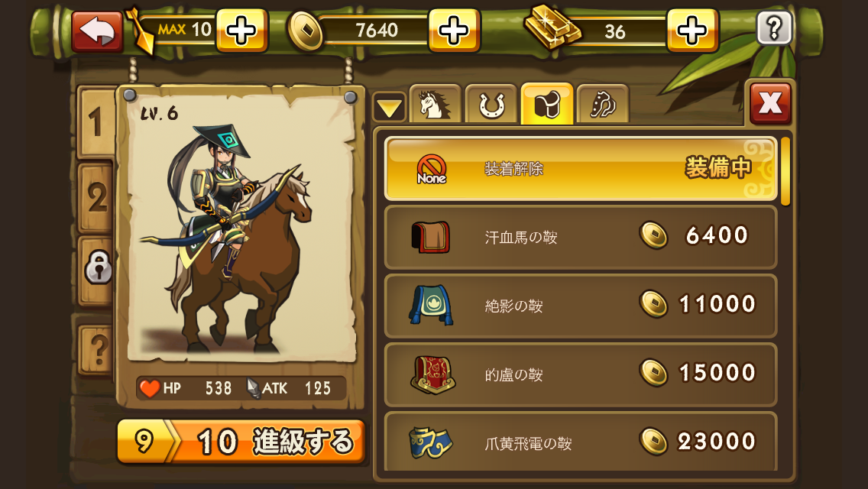
Task: Switch to the horse head tab
Action: click(x=435, y=104)
